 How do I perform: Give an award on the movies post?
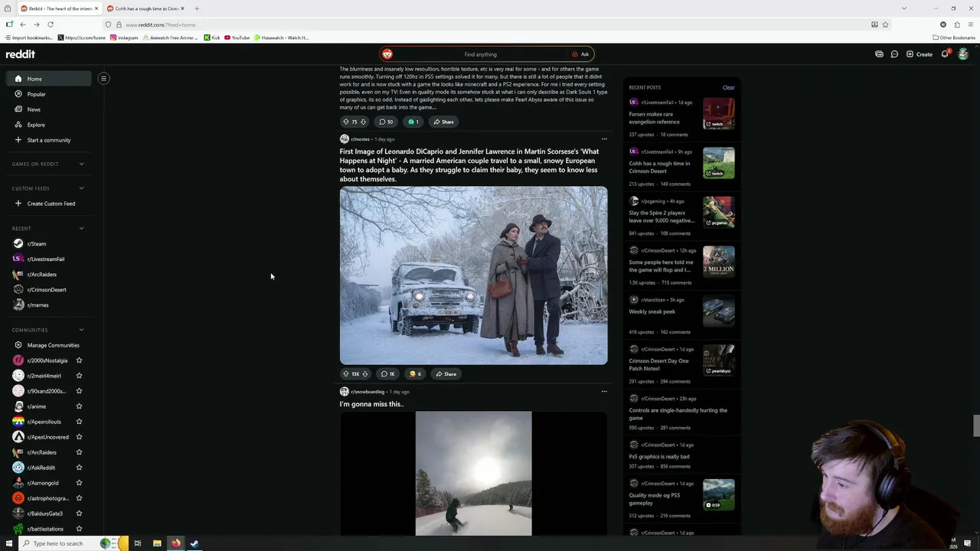point(415,374)
